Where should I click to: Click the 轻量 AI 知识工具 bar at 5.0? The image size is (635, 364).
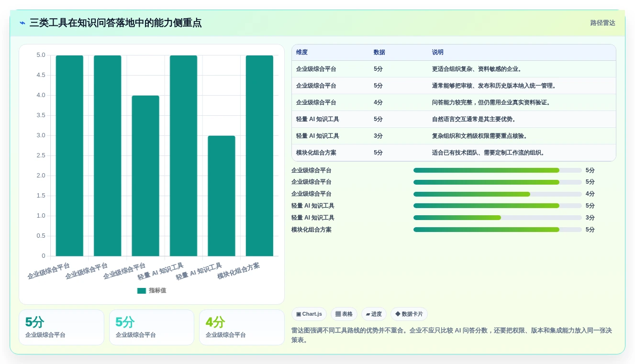tap(183, 155)
